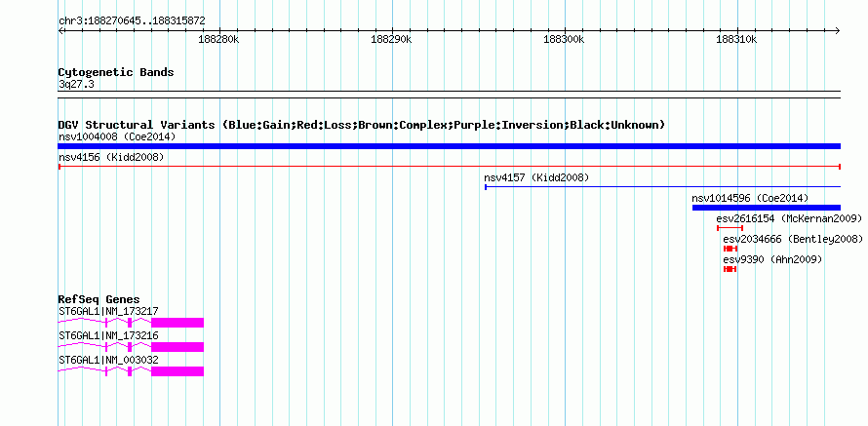Select the thick blue nsv1004008 gain bar
The height and width of the screenshot is (426, 868).
(x=450, y=146)
